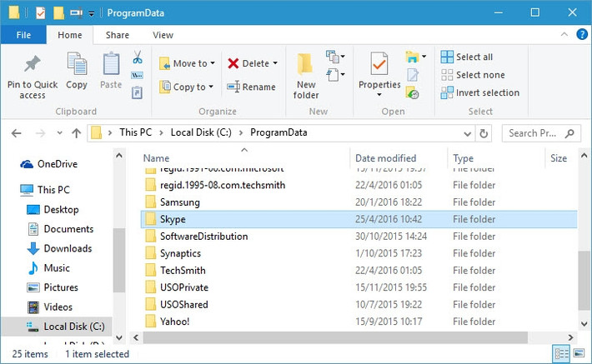Open Videos in navigation pane
Screen dimensions: 592x364
49,307
